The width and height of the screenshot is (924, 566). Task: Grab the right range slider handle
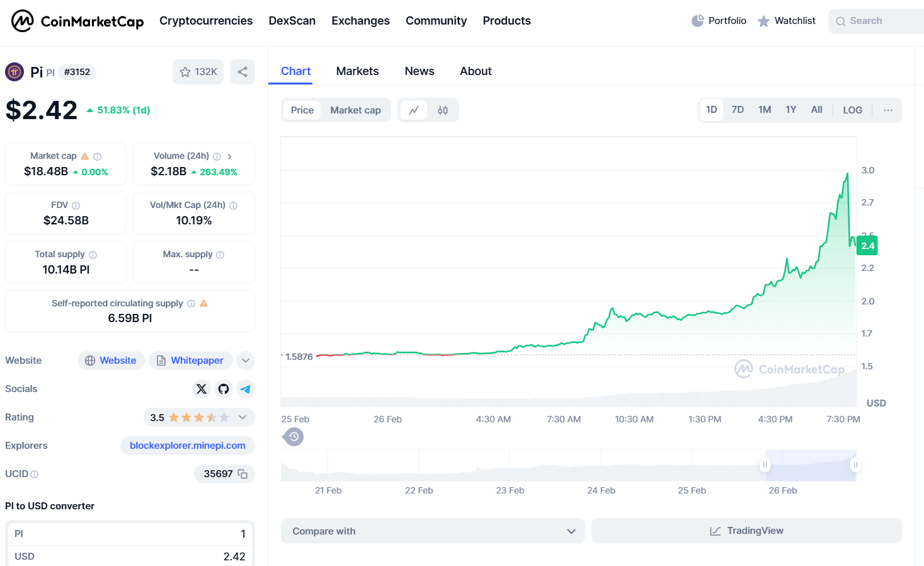[x=855, y=465]
